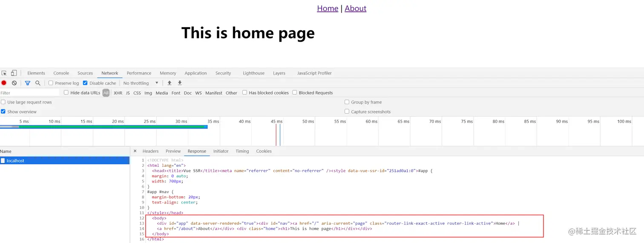
Task: Stop recording network log with red button
Action: (x=4, y=83)
